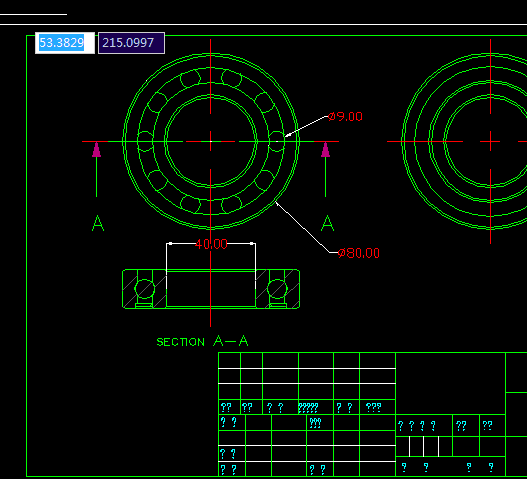Click the SECTION A–A label text
Screen dimensions: 527x479
202,342
